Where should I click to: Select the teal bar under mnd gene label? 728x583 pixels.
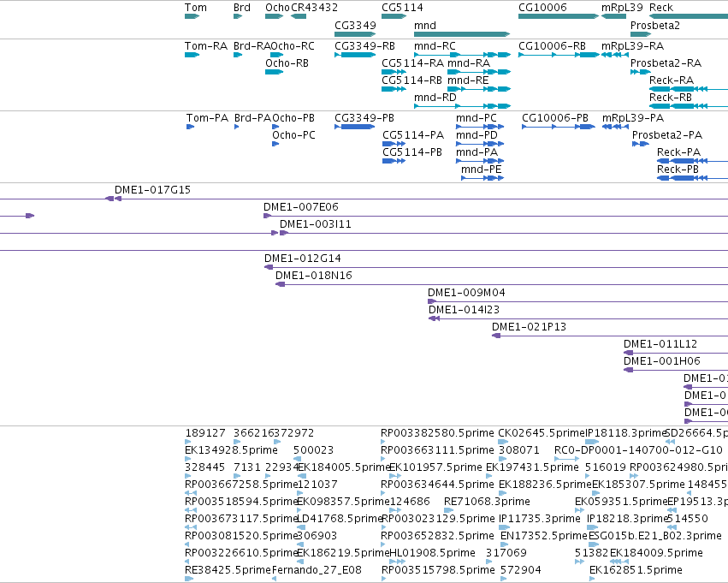coord(461,34)
